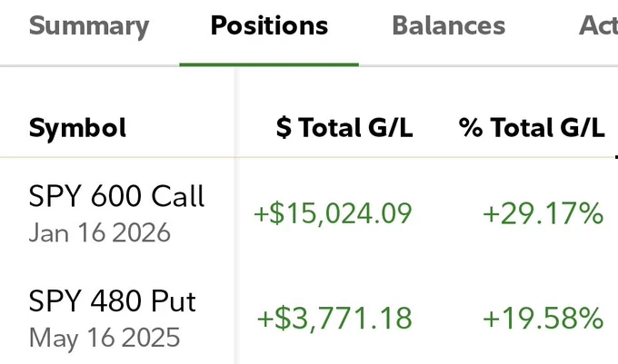Click the Jan 16 2026 expiration date
This screenshot has width=618, height=364.
pos(100,232)
